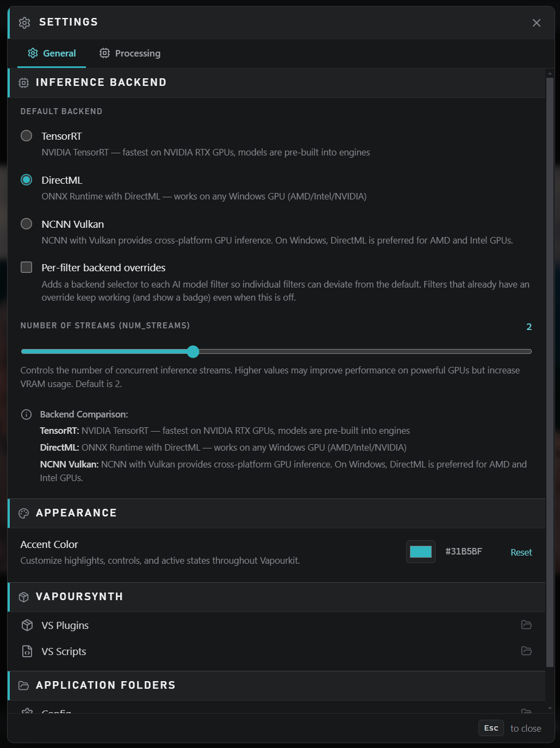Close the Settings dialog with X
This screenshot has width=560, height=748.
[537, 23]
